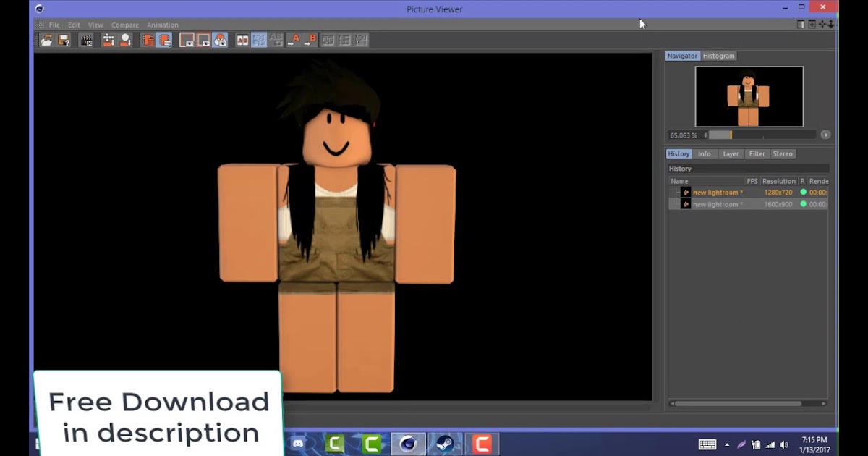Viewport: 868px width, 456px height.
Task: Open the Filter tab
Action: [x=757, y=153]
